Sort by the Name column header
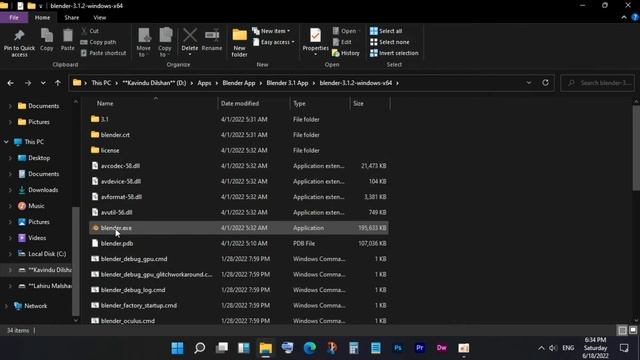 click(x=105, y=104)
